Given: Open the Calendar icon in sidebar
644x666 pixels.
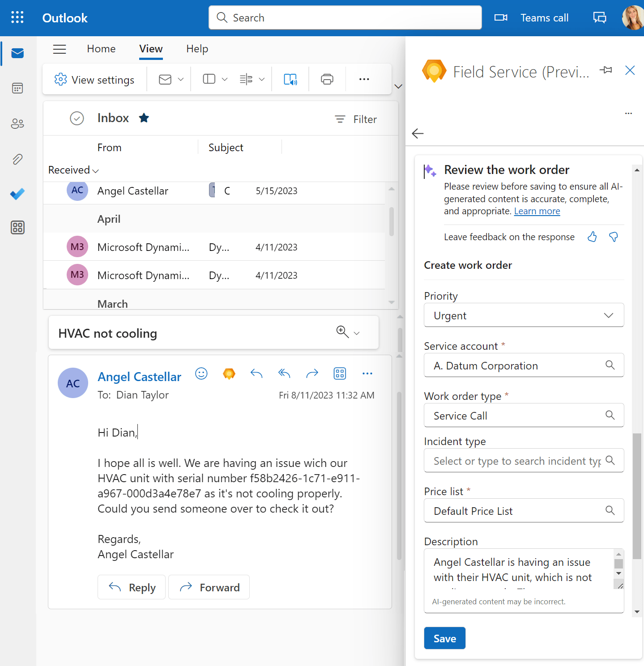Looking at the screenshot, I should (x=17, y=88).
